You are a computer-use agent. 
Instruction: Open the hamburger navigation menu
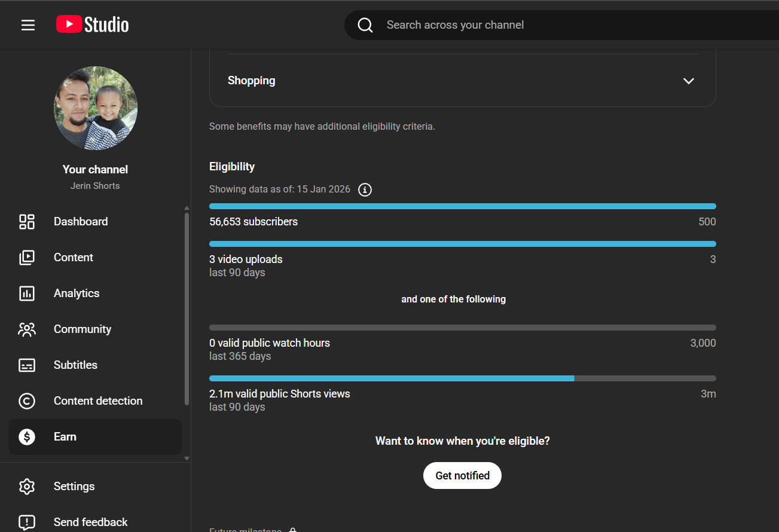[28, 25]
